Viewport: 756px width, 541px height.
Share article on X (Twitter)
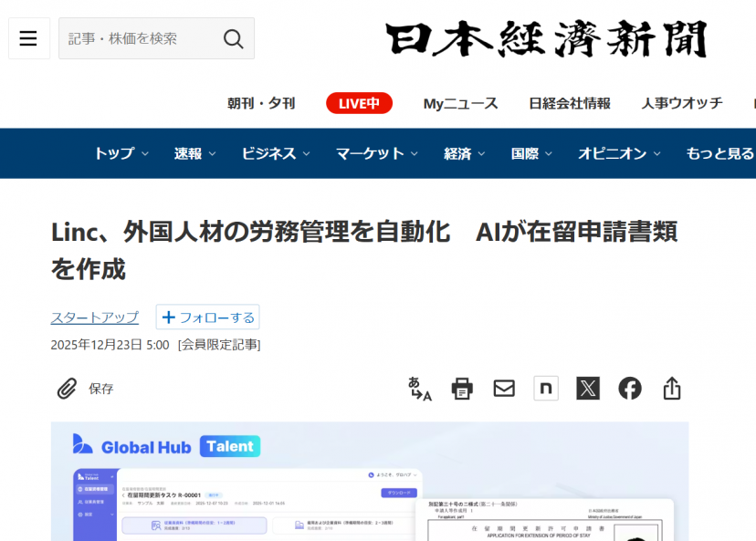588,389
